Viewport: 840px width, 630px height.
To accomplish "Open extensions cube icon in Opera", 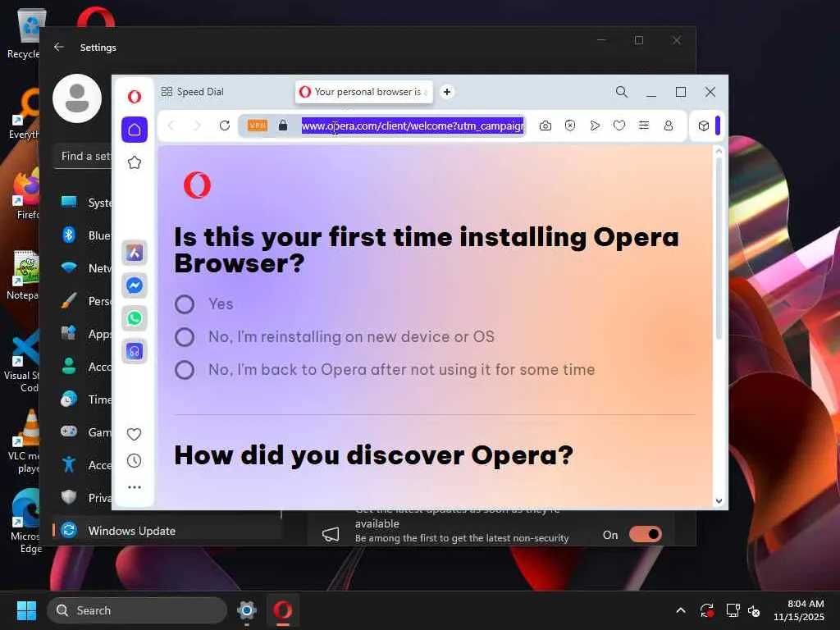I will (x=704, y=126).
